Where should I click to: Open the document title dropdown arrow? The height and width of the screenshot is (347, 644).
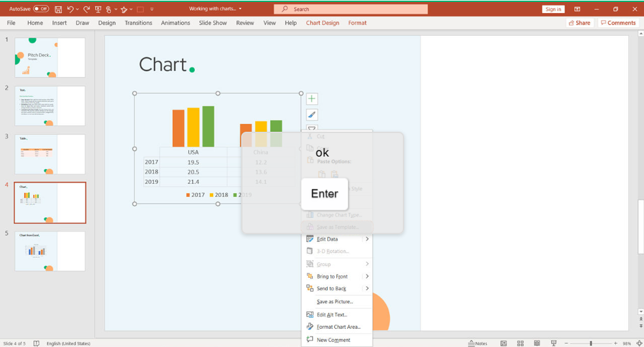[241, 8]
